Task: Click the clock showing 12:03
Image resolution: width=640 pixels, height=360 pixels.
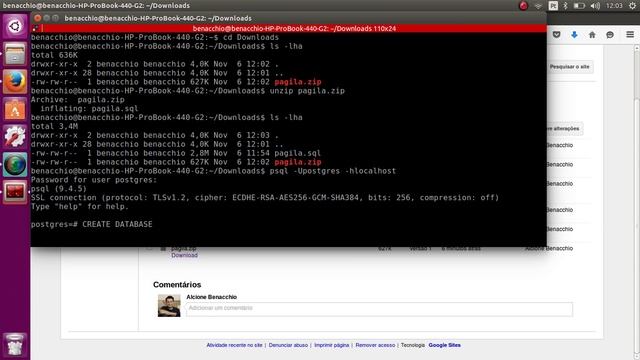Action: (614, 6)
